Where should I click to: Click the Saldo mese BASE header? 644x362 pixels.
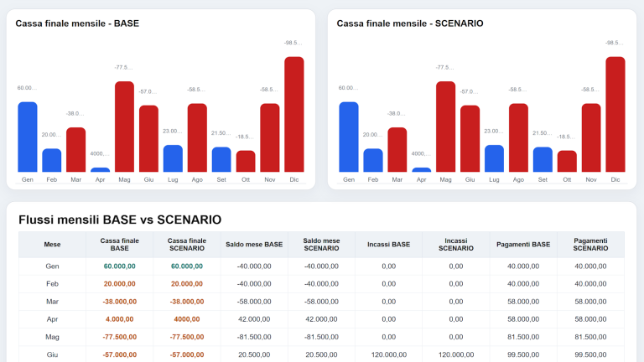[253, 245]
